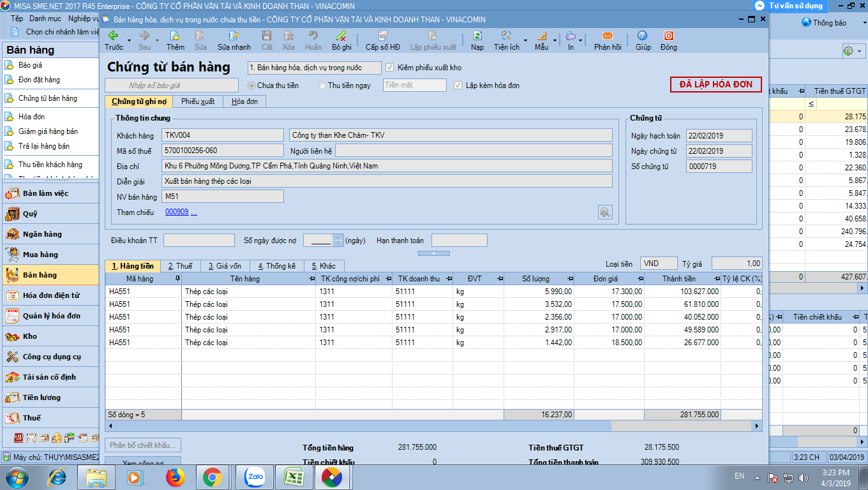Collapse the header panel with arrow toggle
868x490 pixels.
433,253
